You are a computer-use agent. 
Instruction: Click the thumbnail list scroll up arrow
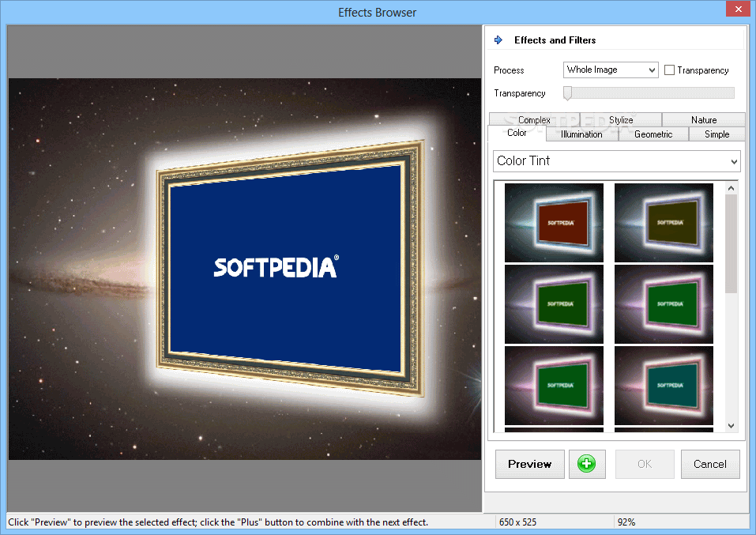tap(732, 188)
